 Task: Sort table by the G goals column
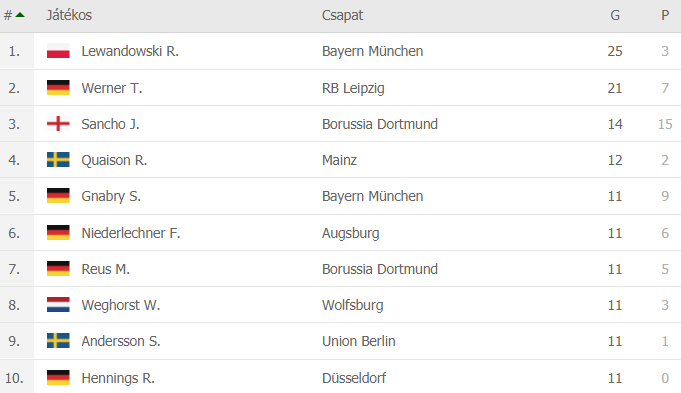click(615, 16)
